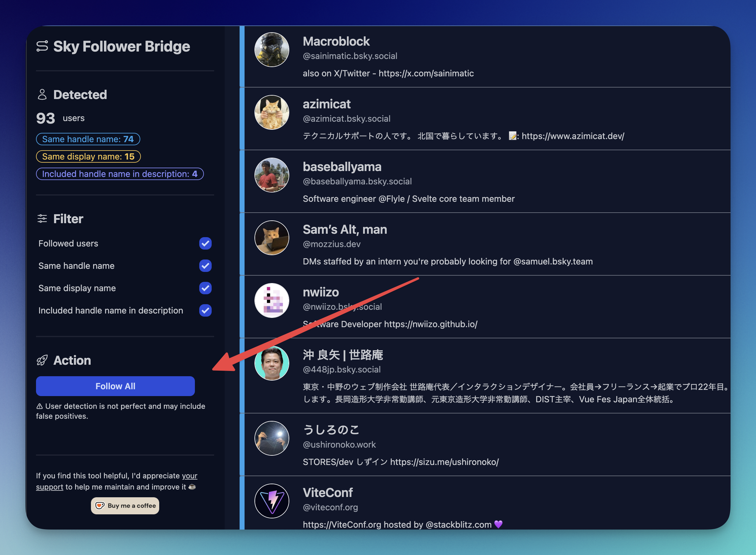Select the Same handle name: 74 badge
The width and height of the screenshot is (756, 555).
pyautogui.click(x=88, y=139)
